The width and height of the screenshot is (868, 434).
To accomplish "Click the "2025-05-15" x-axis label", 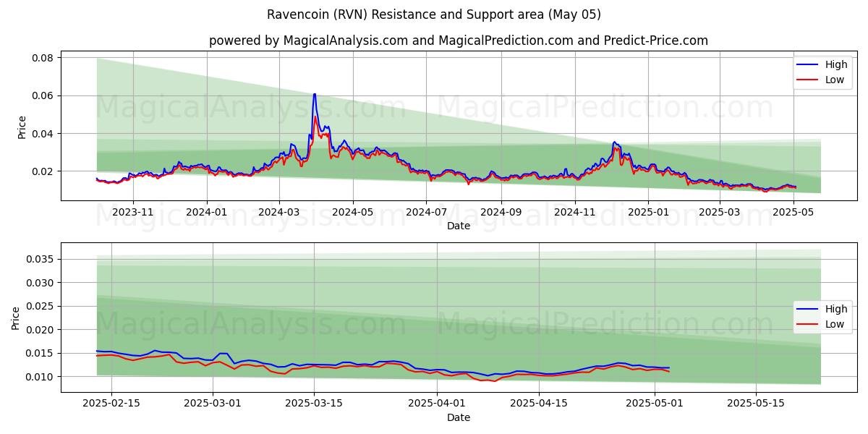I will 756,403.
